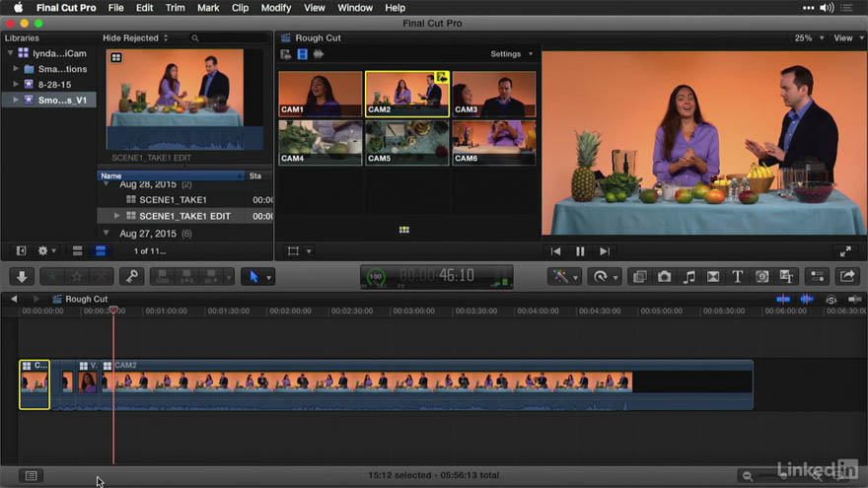
Task: Open the Mark menu
Action: coord(208,8)
